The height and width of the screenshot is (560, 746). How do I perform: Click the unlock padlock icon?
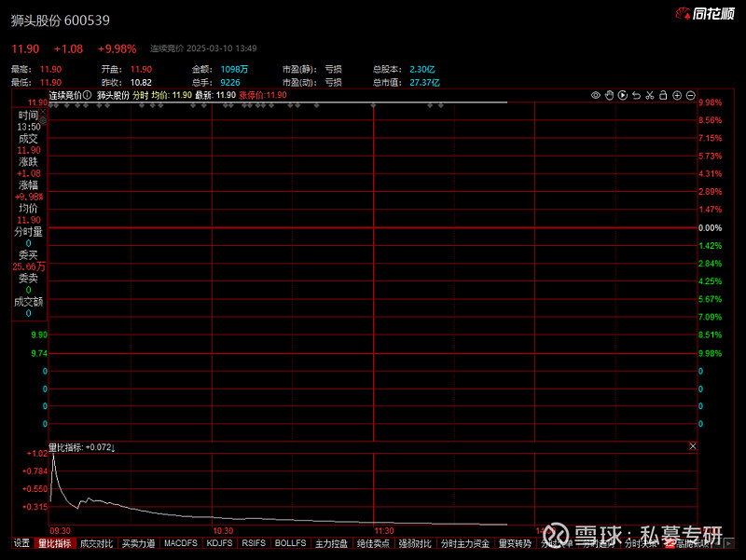click(x=665, y=96)
